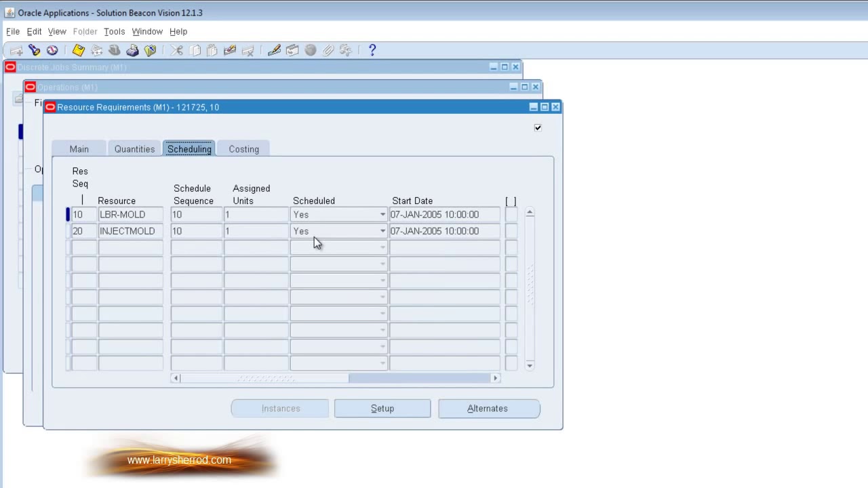Image resolution: width=868 pixels, height=488 pixels.
Task: Click the Delete Record toolbar icon
Action: (248, 50)
